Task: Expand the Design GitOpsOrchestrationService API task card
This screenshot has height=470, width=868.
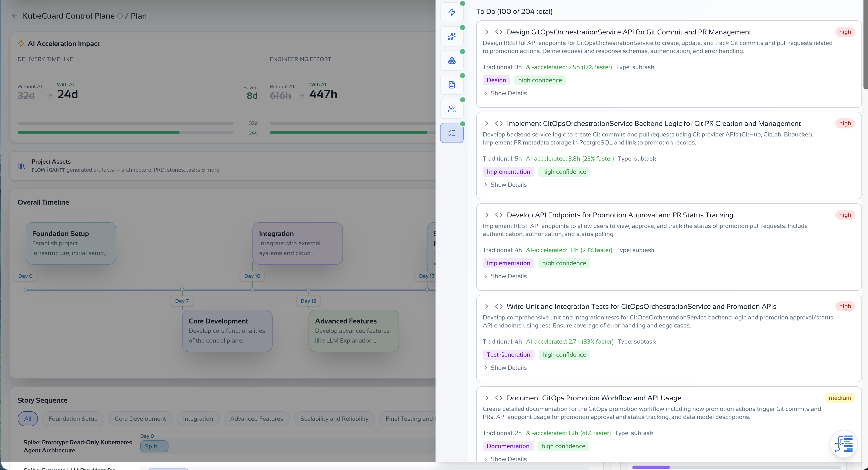Action: 487,32
